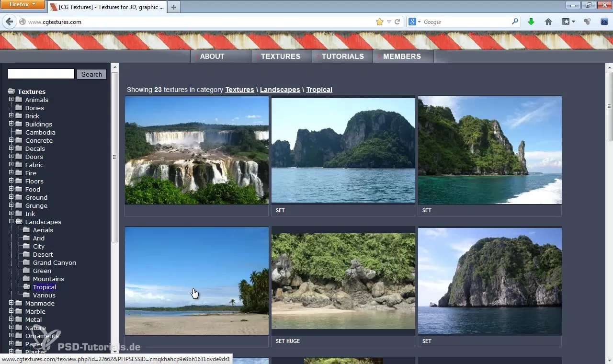613x364 pixels.
Task: Select the Green subfolder
Action: coord(42,271)
